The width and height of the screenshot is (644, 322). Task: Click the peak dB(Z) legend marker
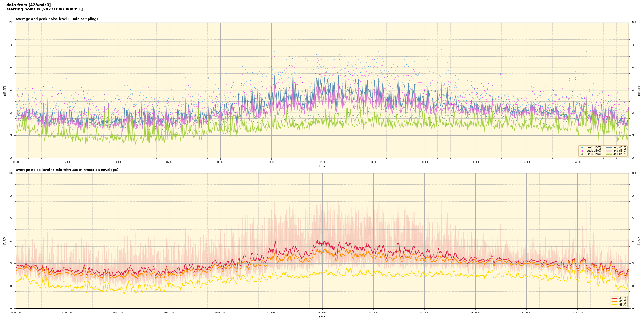(x=582, y=148)
